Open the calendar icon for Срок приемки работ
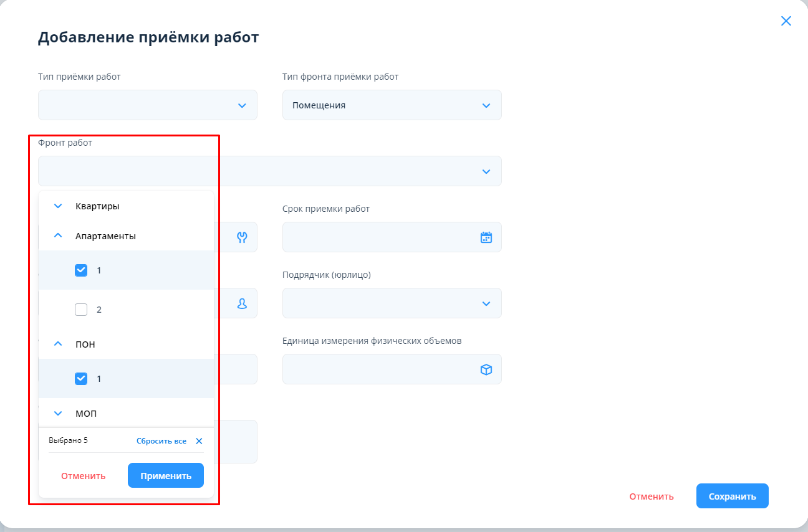 coord(486,237)
